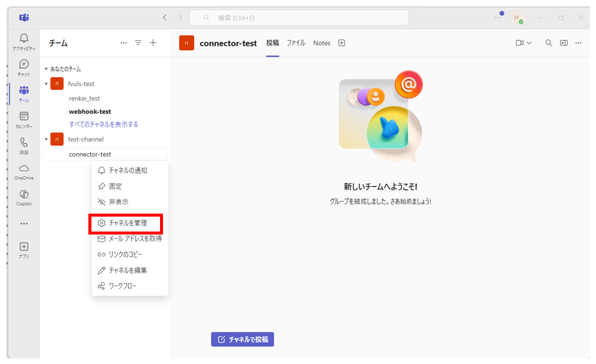Click すべてのチャネルを表示する link
Image resolution: width=596 pixels, height=364 pixels.
(103, 124)
